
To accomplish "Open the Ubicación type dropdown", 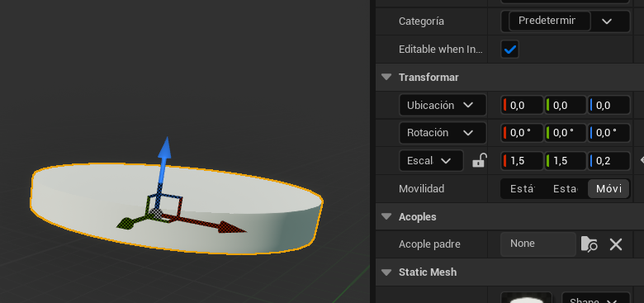I will [x=443, y=105].
